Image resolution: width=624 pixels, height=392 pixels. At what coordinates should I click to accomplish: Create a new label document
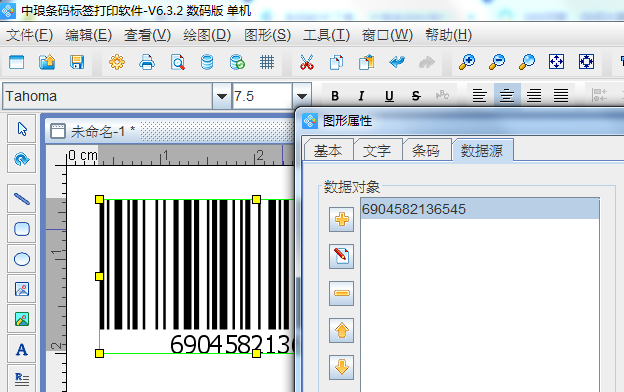[17, 62]
